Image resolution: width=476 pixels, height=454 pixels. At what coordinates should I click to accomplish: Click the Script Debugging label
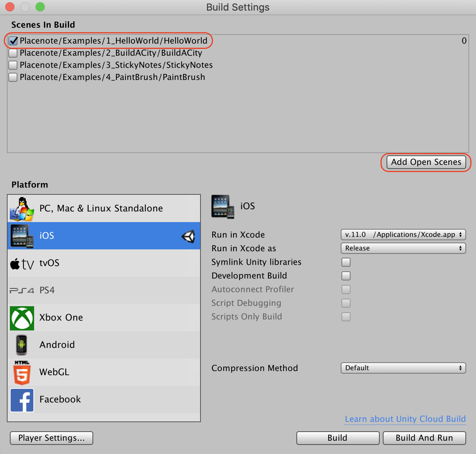[246, 303]
